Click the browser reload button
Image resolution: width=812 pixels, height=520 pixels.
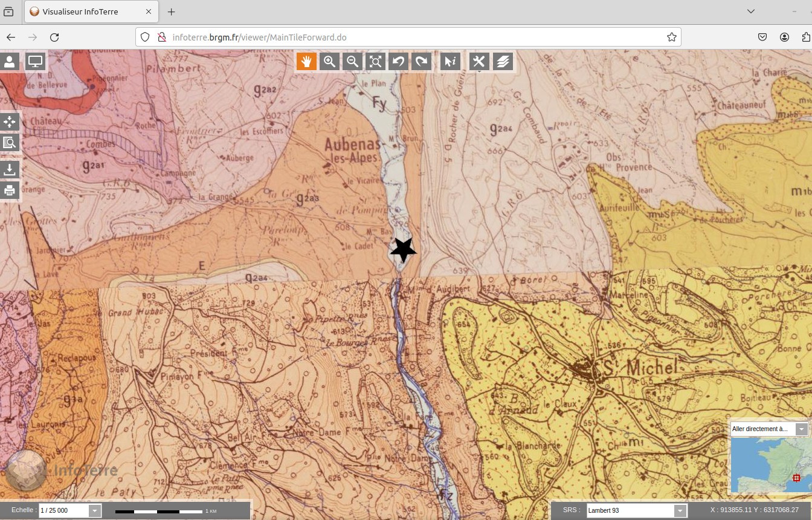point(54,37)
